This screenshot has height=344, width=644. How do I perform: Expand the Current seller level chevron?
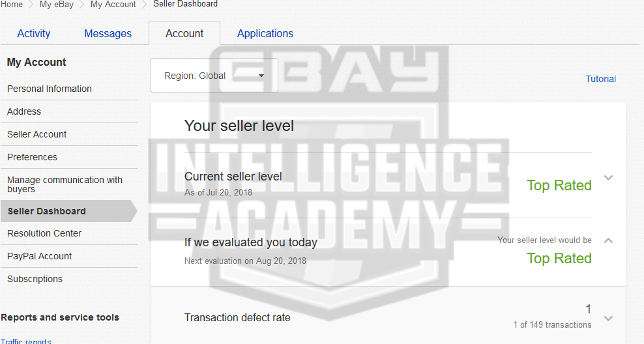click(608, 178)
